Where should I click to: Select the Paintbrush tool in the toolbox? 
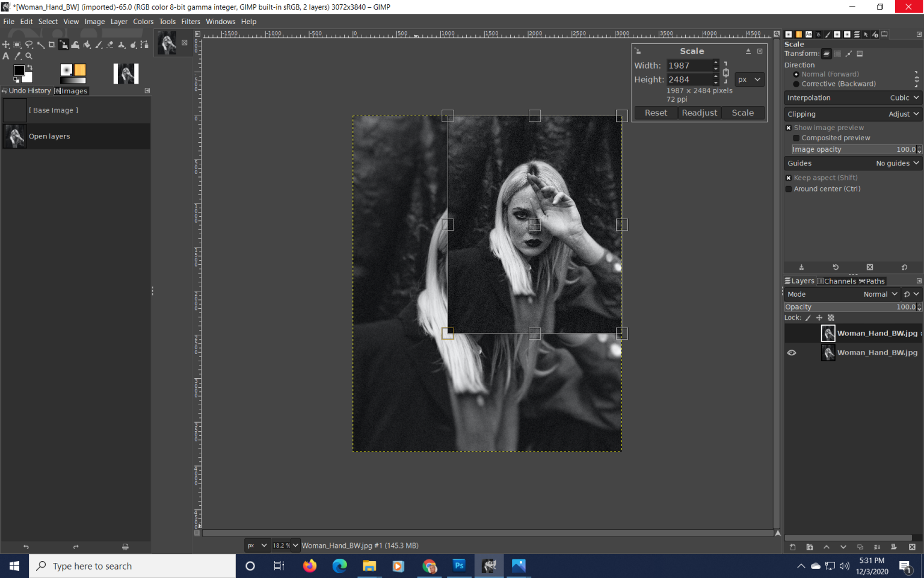99,45
